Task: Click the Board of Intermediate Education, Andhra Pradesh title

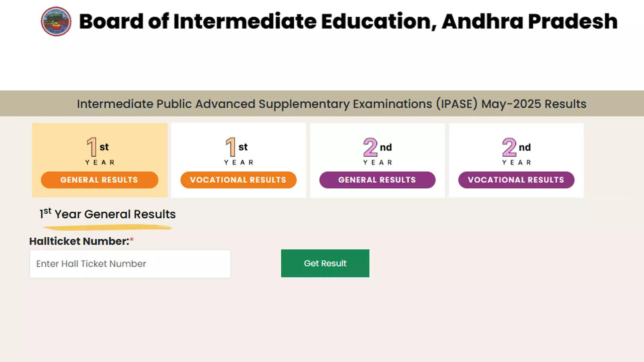Action: tap(348, 21)
